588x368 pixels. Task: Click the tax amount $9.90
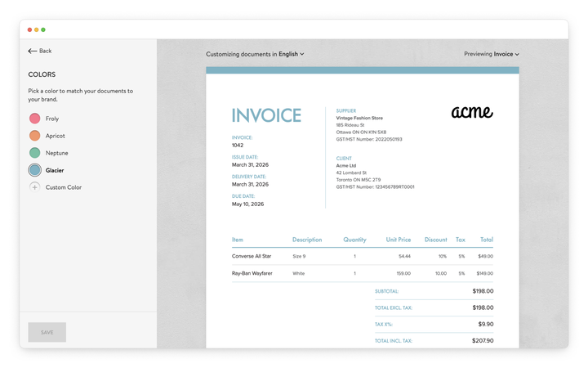click(486, 324)
